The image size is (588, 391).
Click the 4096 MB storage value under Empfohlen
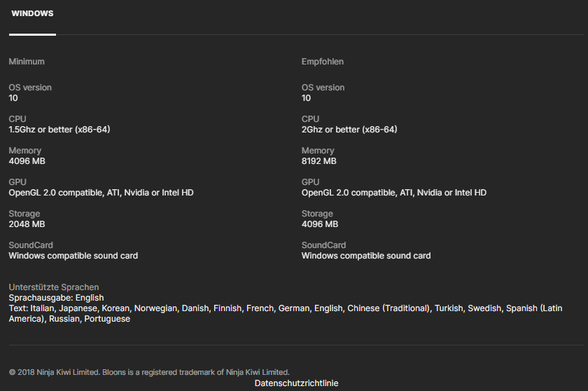pos(320,224)
